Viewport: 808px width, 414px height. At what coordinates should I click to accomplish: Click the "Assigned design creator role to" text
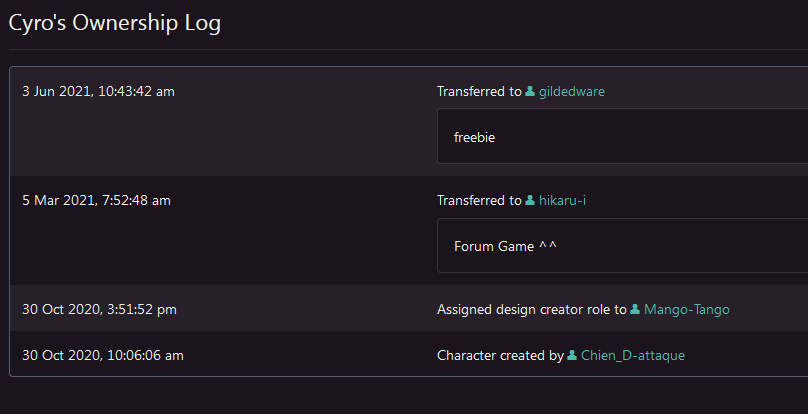tap(531, 310)
